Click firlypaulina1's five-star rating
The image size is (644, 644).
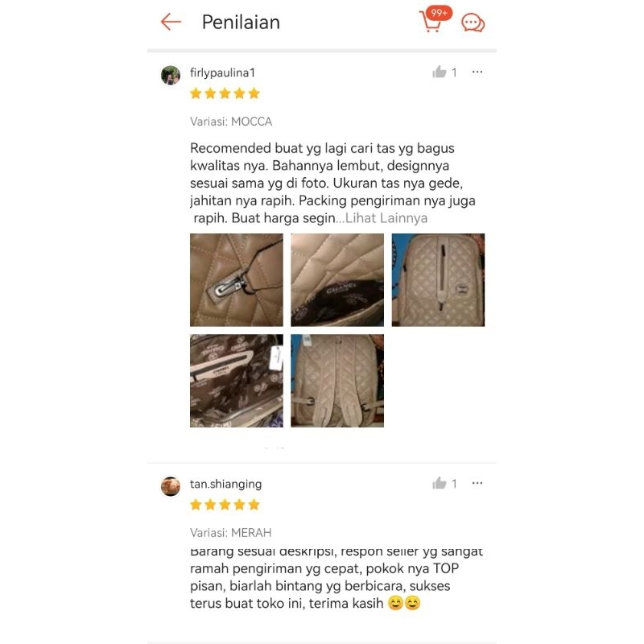click(x=225, y=93)
